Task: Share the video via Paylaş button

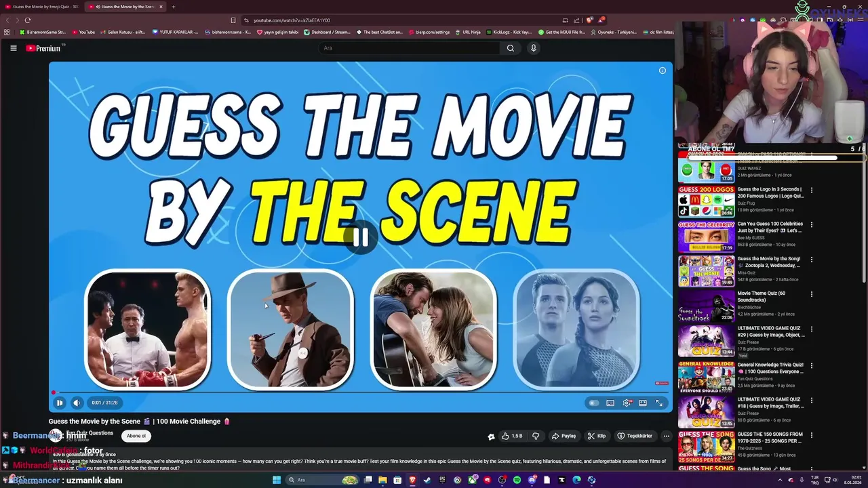Action: pyautogui.click(x=564, y=436)
